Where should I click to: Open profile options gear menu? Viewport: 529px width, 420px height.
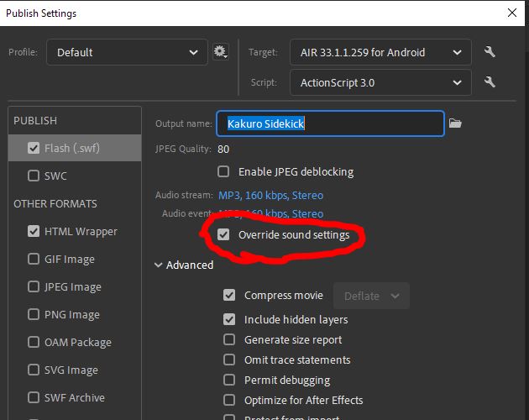click(221, 52)
